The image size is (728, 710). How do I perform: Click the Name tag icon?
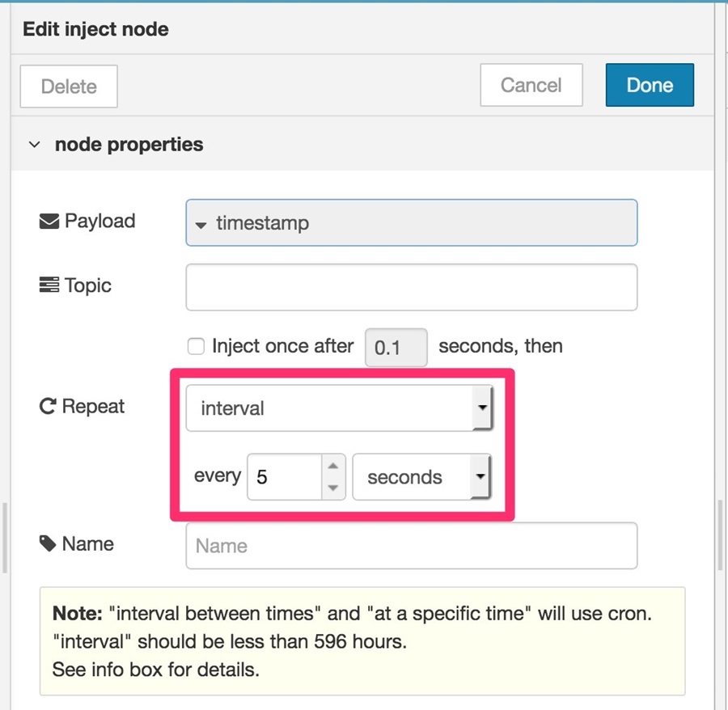[x=48, y=543]
